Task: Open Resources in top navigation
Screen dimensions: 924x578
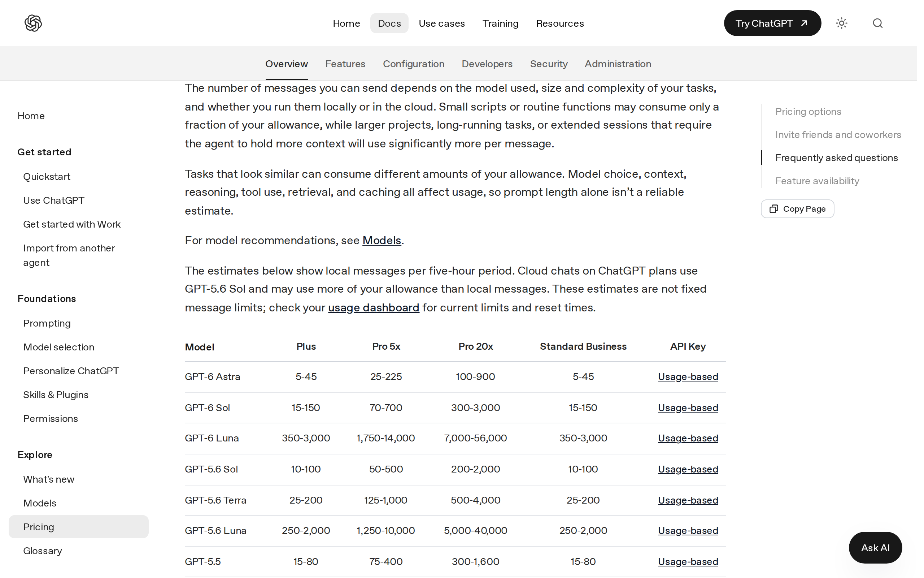Action: click(560, 23)
